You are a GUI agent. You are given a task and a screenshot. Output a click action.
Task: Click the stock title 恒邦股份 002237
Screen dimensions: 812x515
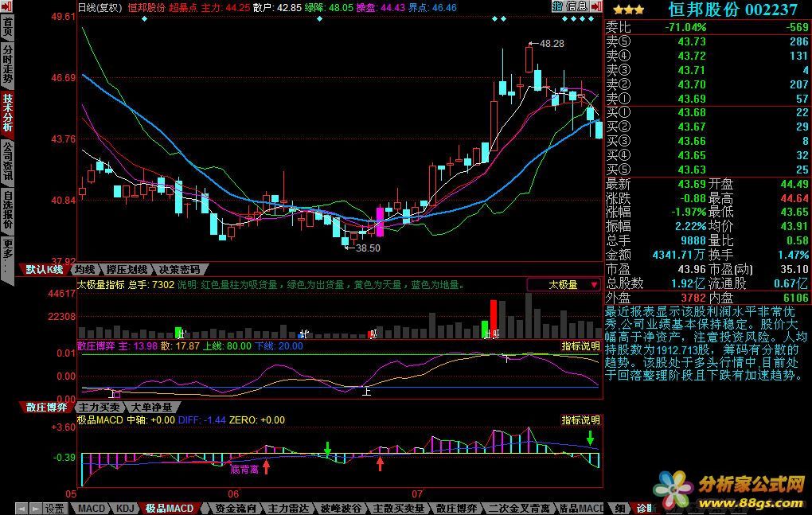tap(732, 10)
